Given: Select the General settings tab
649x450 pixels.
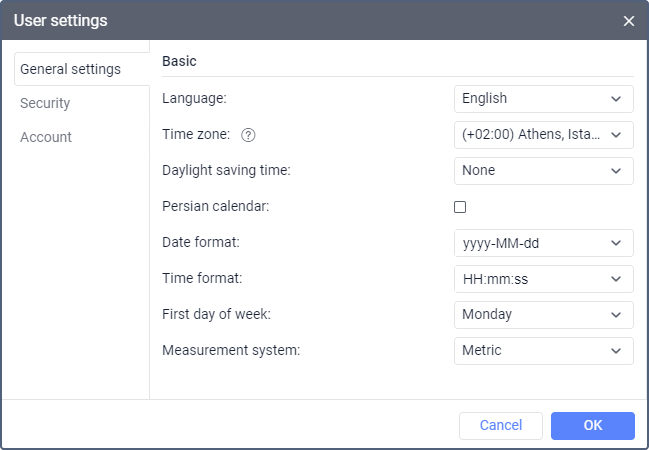Looking at the screenshot, I should (x=70, y=69).
